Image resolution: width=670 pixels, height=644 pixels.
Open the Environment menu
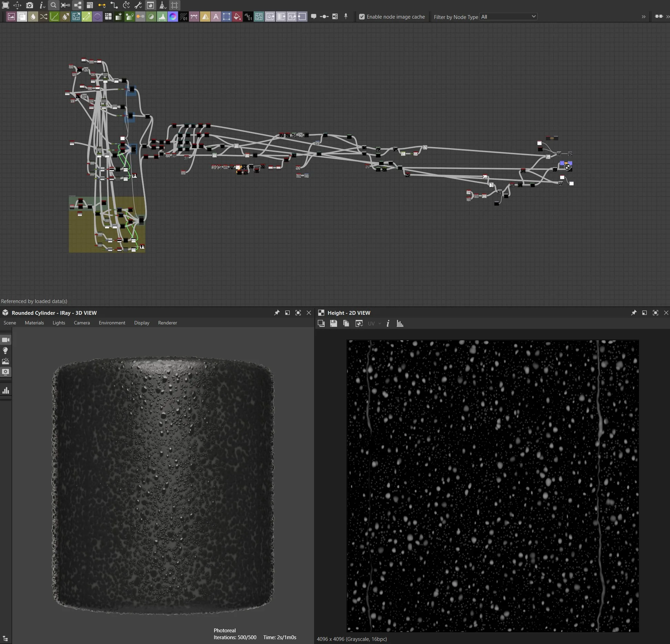point(112,323)
